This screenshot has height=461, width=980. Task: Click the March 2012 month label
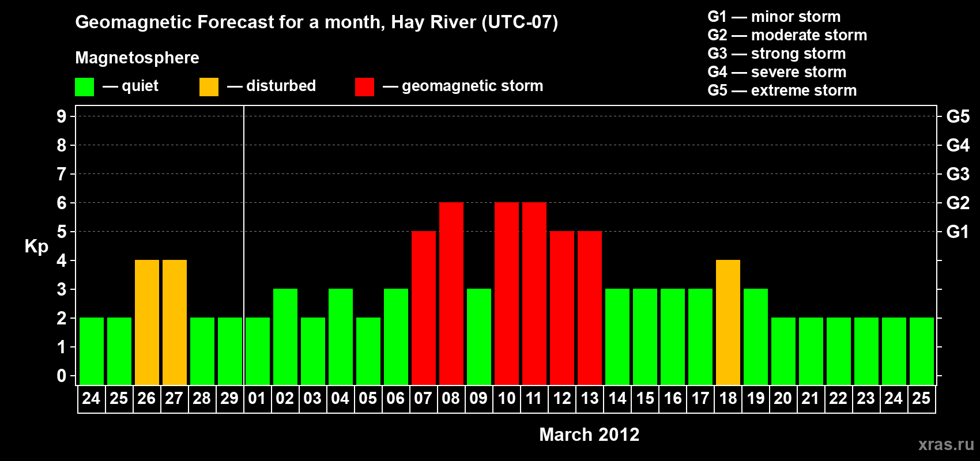(x=589, y=434)
